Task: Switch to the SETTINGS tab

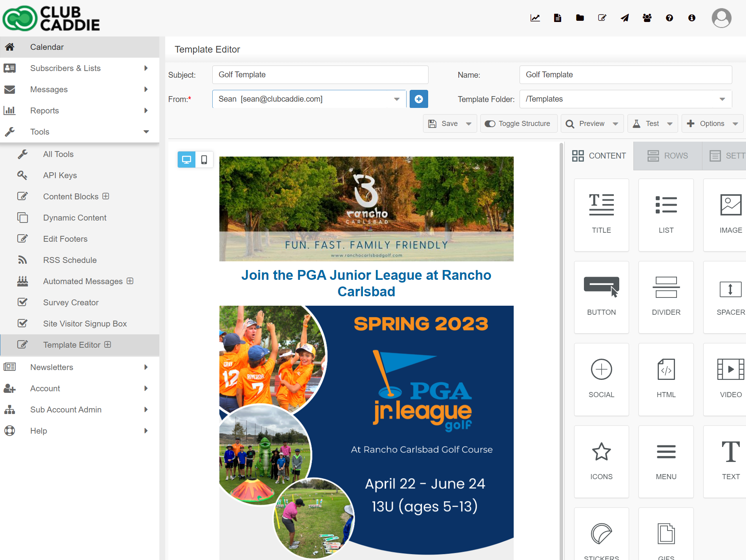Action: point(724,156)
